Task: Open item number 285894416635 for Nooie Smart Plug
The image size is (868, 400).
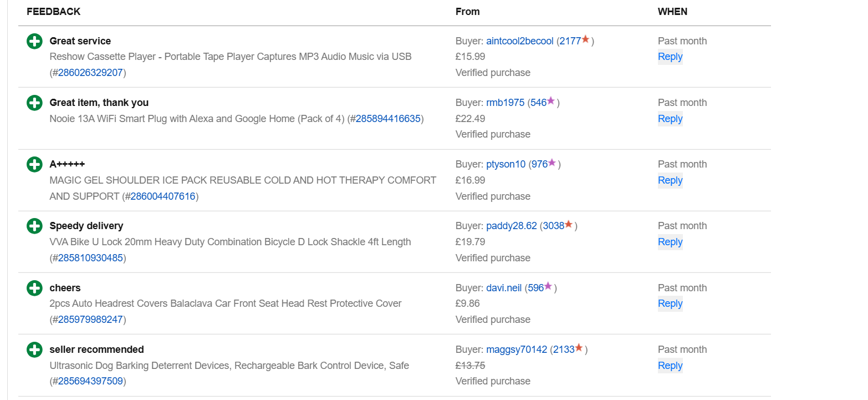Action: 388,119
